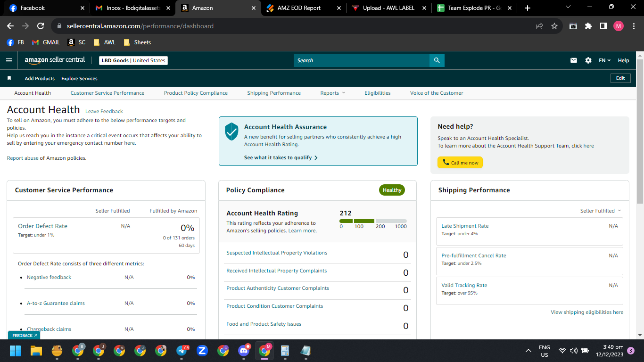Open File Explorer from the taskbar
644x362 pixels.
click(x=36, y=351)
